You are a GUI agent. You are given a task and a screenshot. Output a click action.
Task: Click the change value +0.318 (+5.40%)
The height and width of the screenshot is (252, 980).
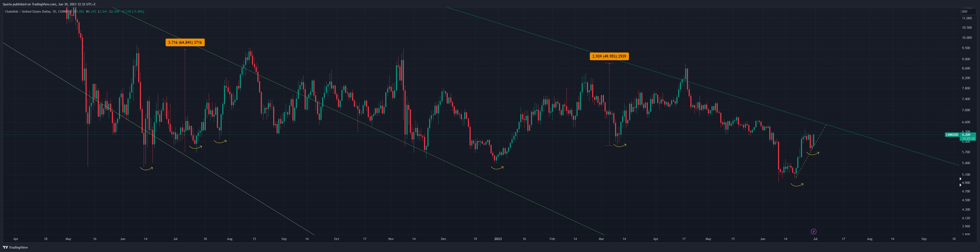click(x=133, y=11)
